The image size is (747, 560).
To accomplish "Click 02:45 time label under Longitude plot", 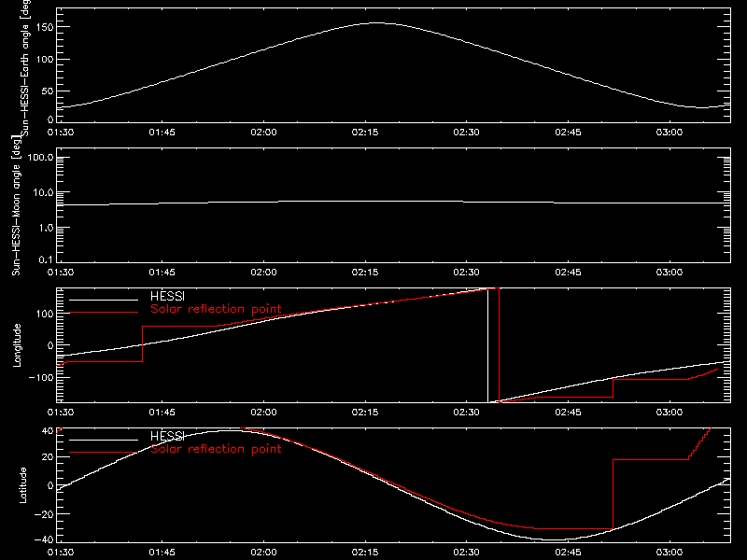I will click(568, 413).
